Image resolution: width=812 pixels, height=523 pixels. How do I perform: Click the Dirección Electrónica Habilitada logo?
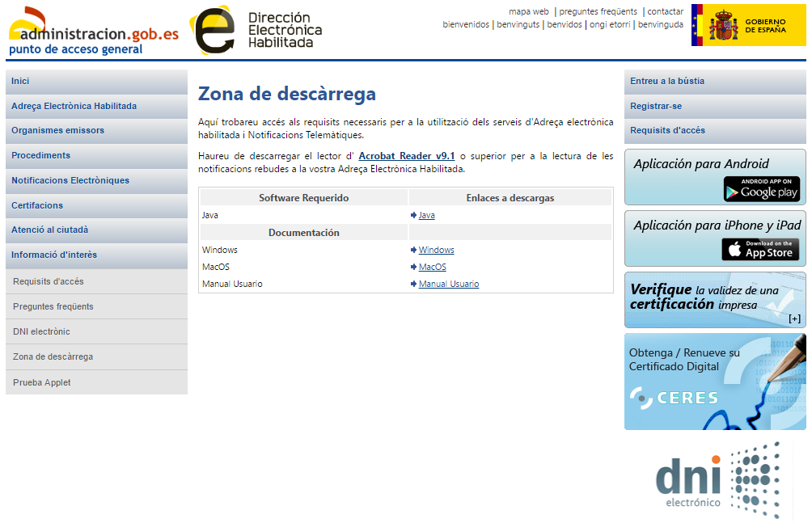[256, 30]
